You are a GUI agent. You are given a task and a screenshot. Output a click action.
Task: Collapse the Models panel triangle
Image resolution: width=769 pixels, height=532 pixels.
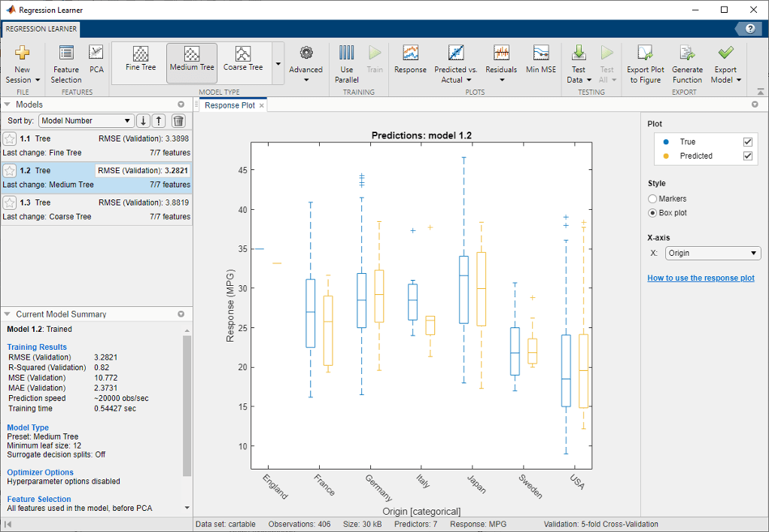point(7,105)
